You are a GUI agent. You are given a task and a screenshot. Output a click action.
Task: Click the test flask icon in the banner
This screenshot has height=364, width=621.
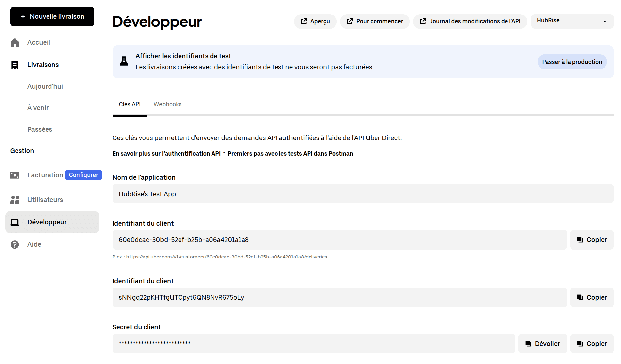click(124, 61)
